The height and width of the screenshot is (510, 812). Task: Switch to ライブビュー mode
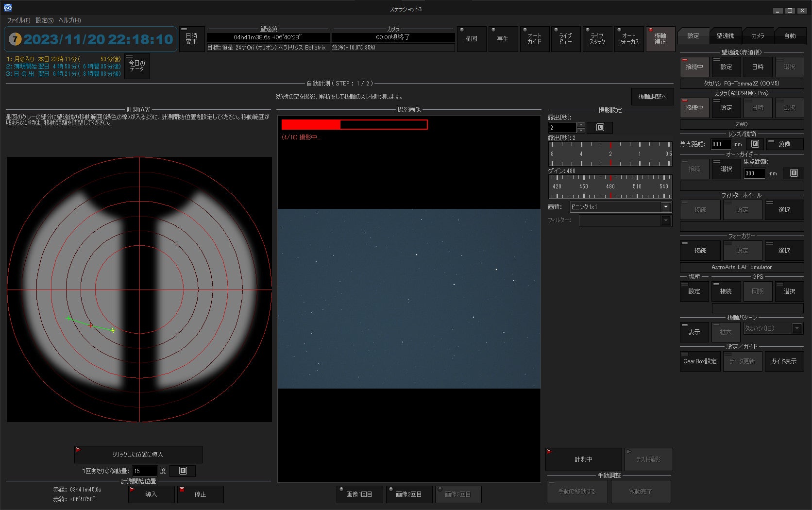coord(565,39)
